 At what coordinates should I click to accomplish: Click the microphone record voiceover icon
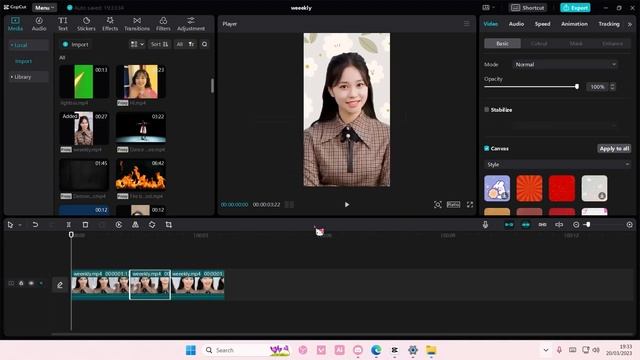point(485,224)
